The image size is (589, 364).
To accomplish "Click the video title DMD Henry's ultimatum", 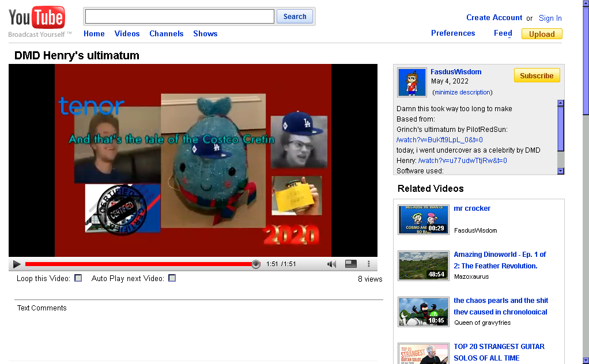I will tap(77, 55).
